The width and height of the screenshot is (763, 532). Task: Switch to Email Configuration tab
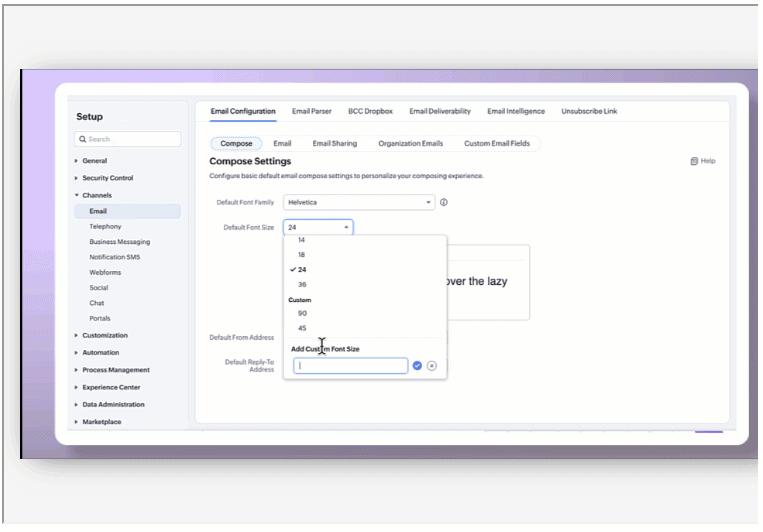pyautogui.click(x=243, y=111)
